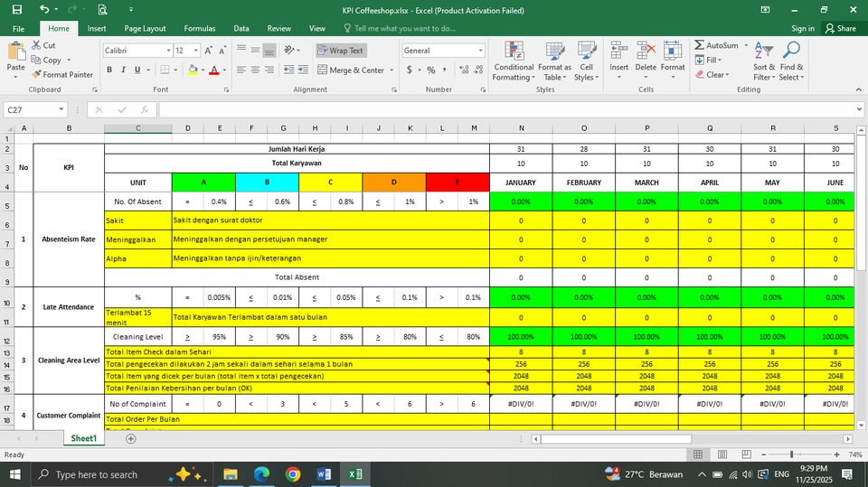Click the Share button

[x=840, y=29]
